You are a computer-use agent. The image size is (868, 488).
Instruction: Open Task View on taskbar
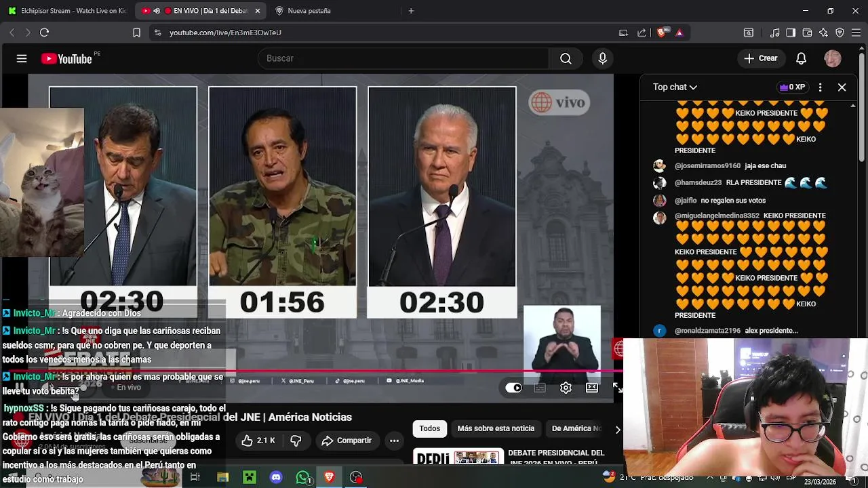(x=195, y=478)
